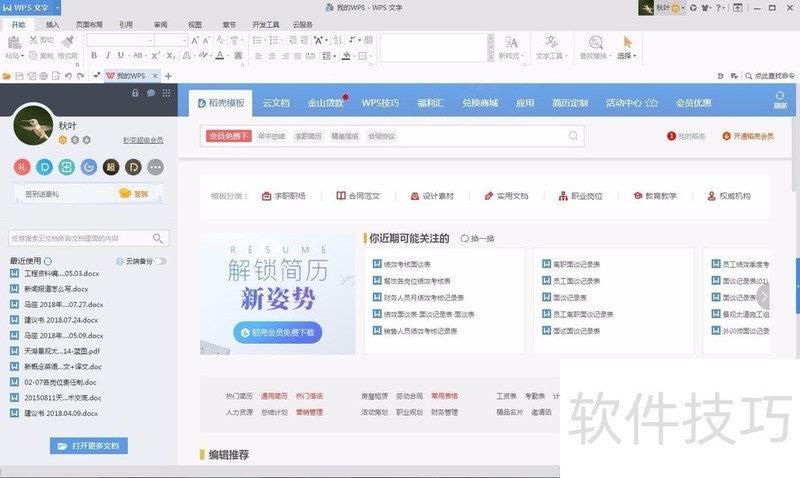Click the undo arrow icon
The image size is (800, 478).
pos(68,76)
